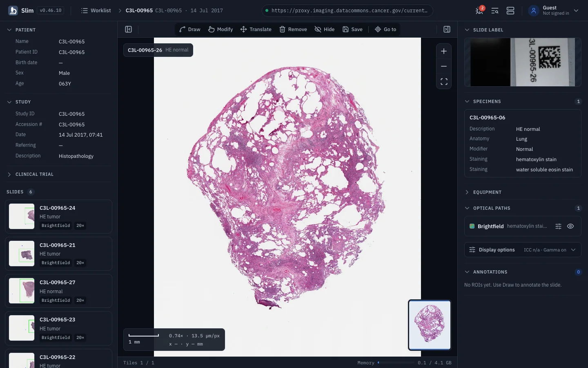Viewport: 588px width, 368px height.
Task: Open the server settings icon in header
Action: [510, 11]
